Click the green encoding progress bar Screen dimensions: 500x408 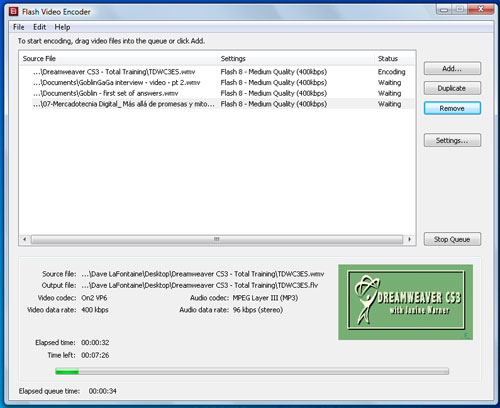click(x=252, y=371)
